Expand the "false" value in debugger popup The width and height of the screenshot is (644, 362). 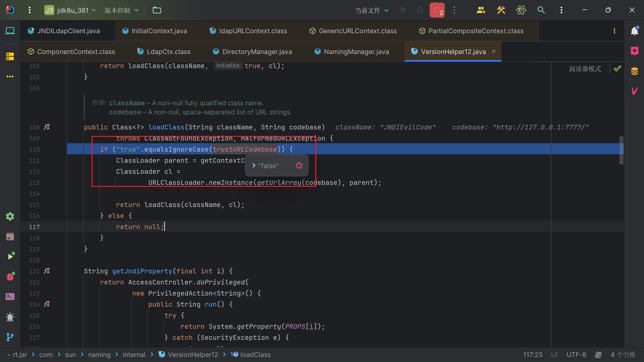pos(254,166)
